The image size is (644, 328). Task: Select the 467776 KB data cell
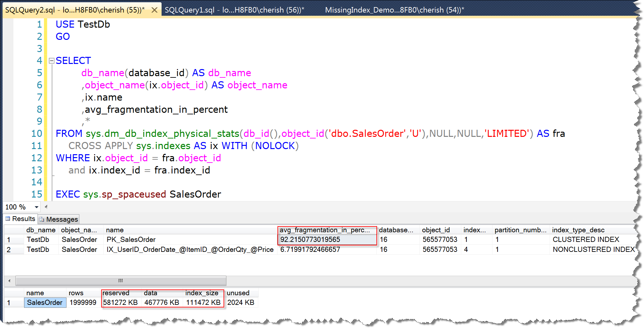[162, 303]
